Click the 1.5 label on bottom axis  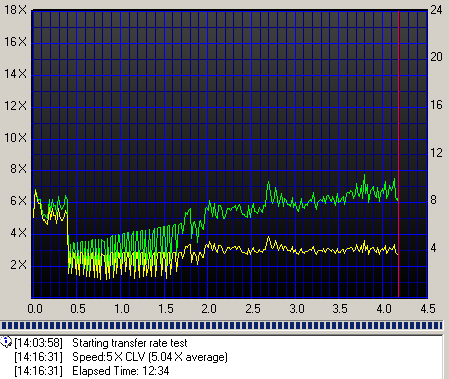pos(166,308)
